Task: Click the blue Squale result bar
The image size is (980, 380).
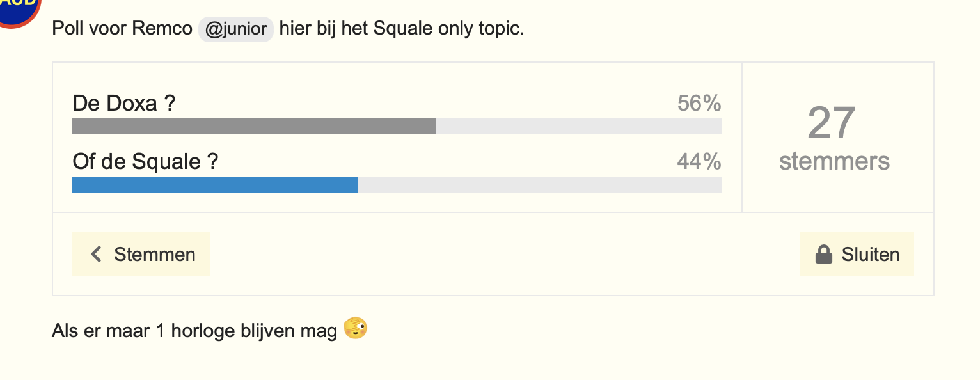Action: [215, 184]
